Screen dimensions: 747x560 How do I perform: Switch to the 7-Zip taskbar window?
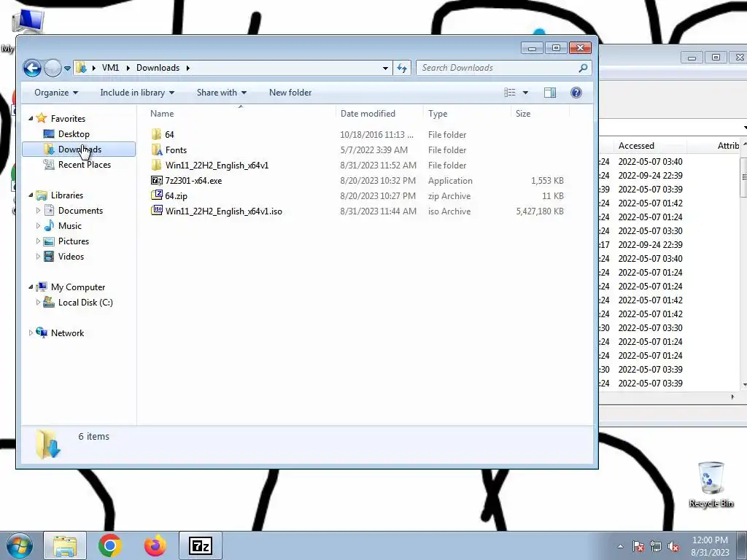click(201, 545)
